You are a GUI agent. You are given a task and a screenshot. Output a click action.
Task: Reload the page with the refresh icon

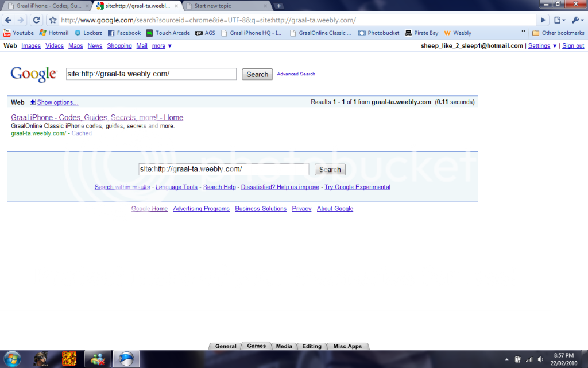36,20
